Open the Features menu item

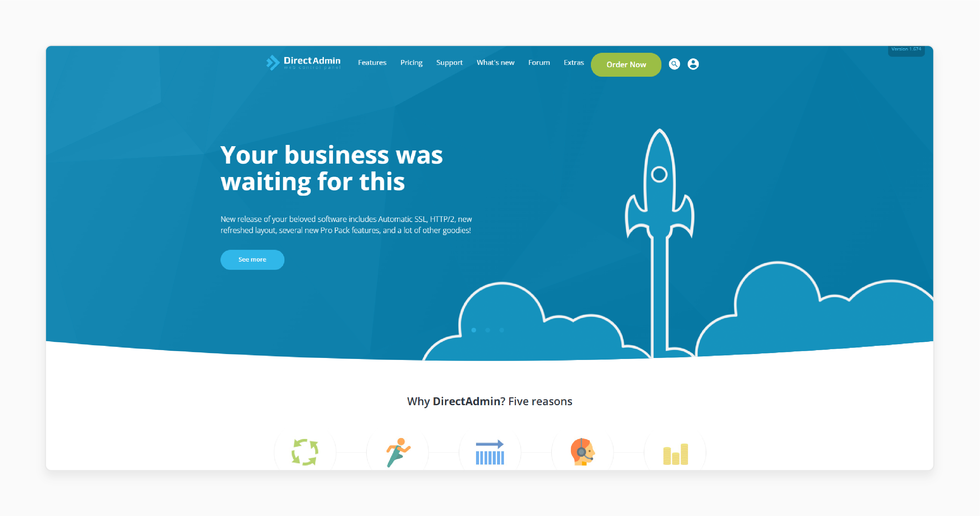(x=373, y=62)
